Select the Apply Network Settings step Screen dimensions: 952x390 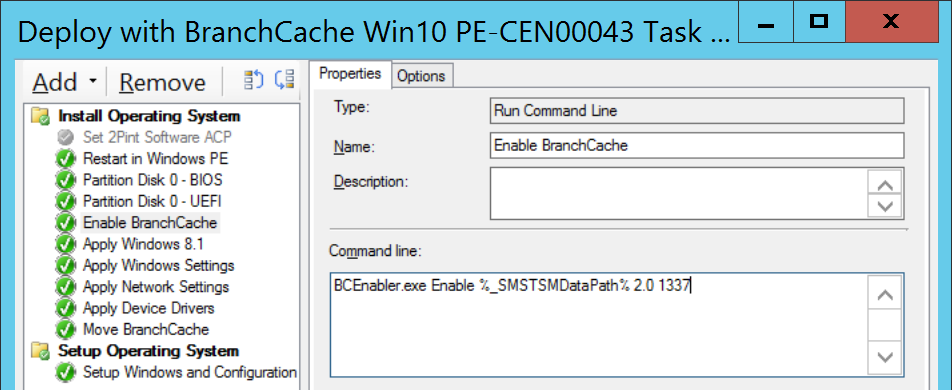point(156,287)
